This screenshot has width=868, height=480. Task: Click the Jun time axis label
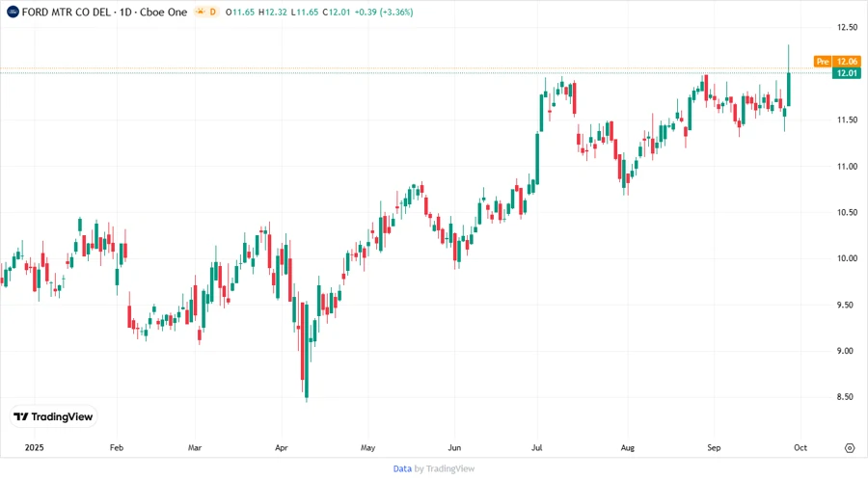tap(454, 447)
